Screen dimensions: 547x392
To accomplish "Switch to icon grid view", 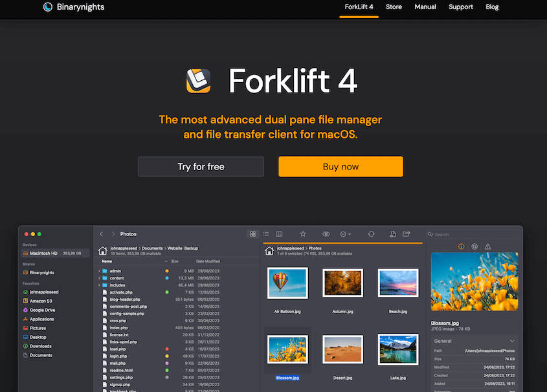I will (253, 234).
